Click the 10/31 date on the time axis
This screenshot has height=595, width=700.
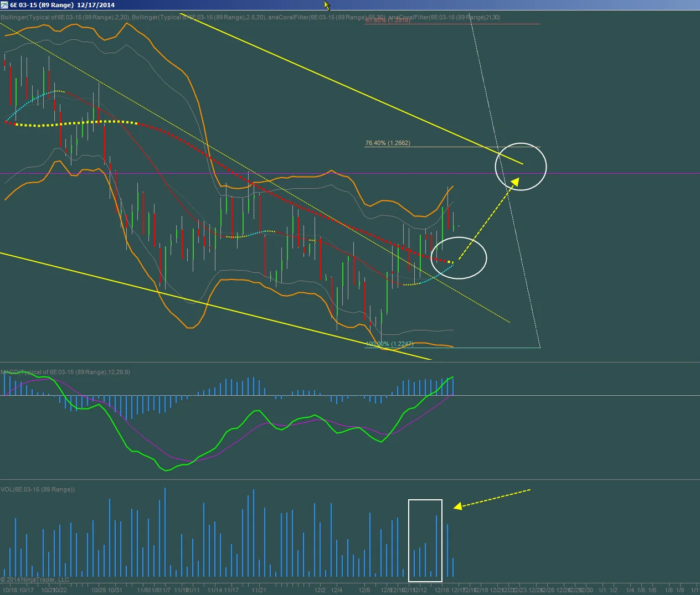pos(115,590)
